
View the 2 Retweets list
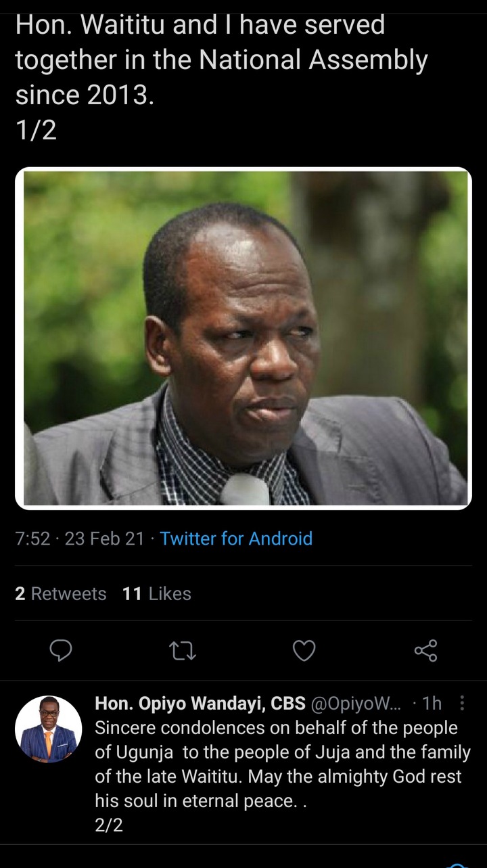click(60, 593)
